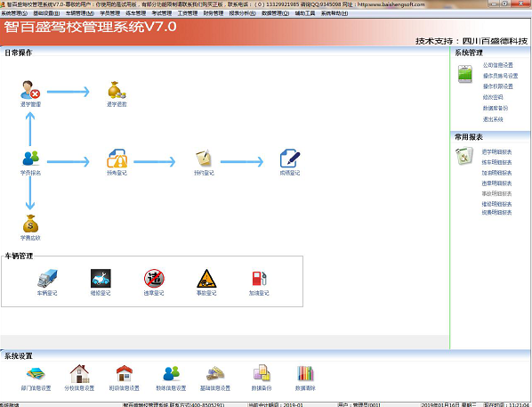Click the 修改密码 link
532x407 pixels.
pos(493,97)
